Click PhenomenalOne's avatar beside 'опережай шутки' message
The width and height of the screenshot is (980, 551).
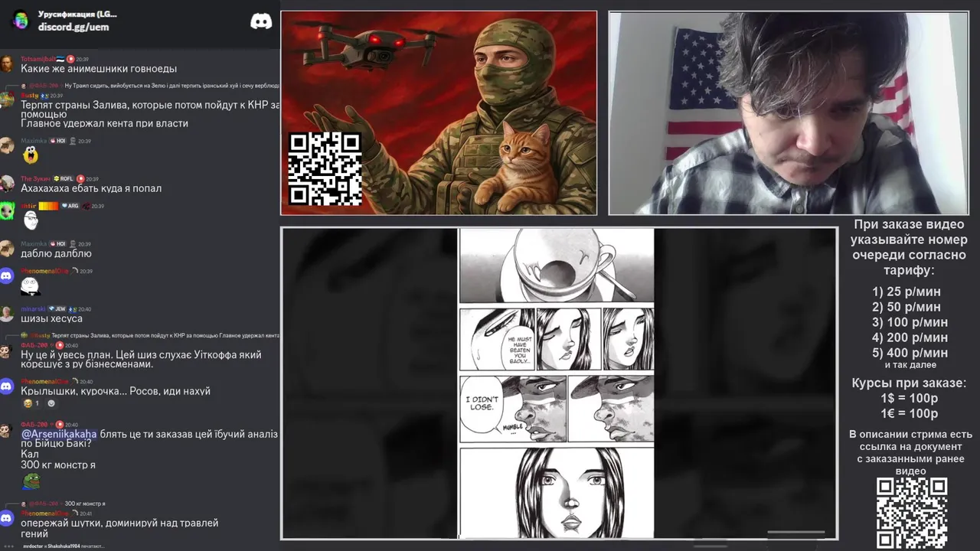(x=7, y=519)
